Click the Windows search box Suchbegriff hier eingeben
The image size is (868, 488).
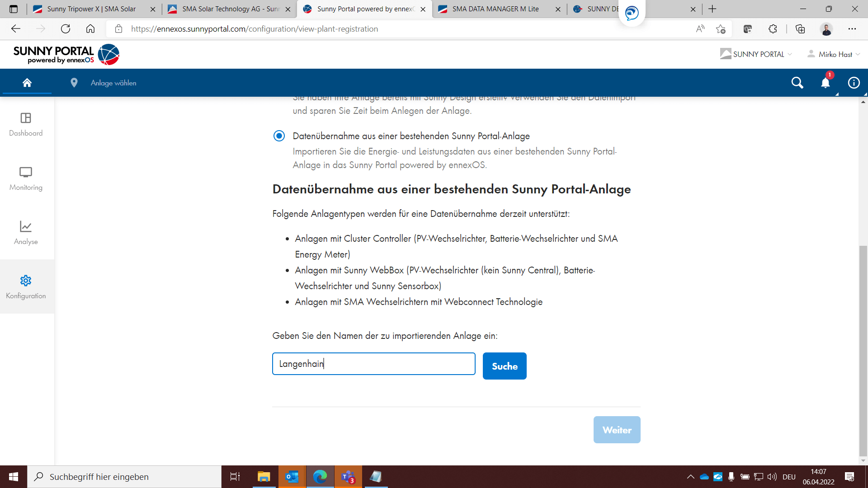124,477
